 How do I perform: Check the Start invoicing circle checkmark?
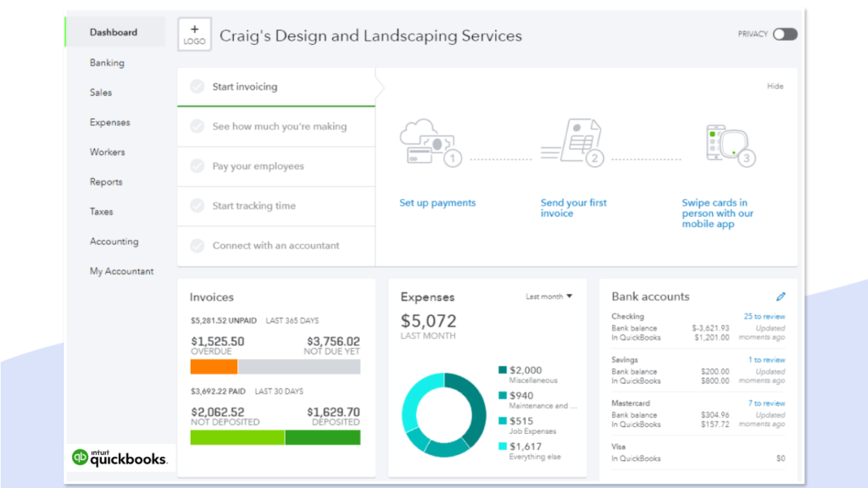(197, 86)
